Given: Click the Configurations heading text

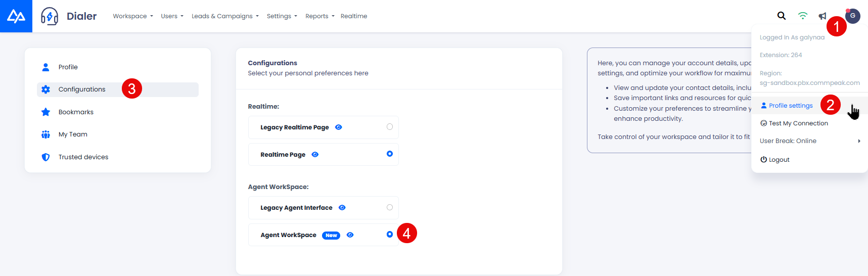Looking at the screenshot, I should (272, 63).
